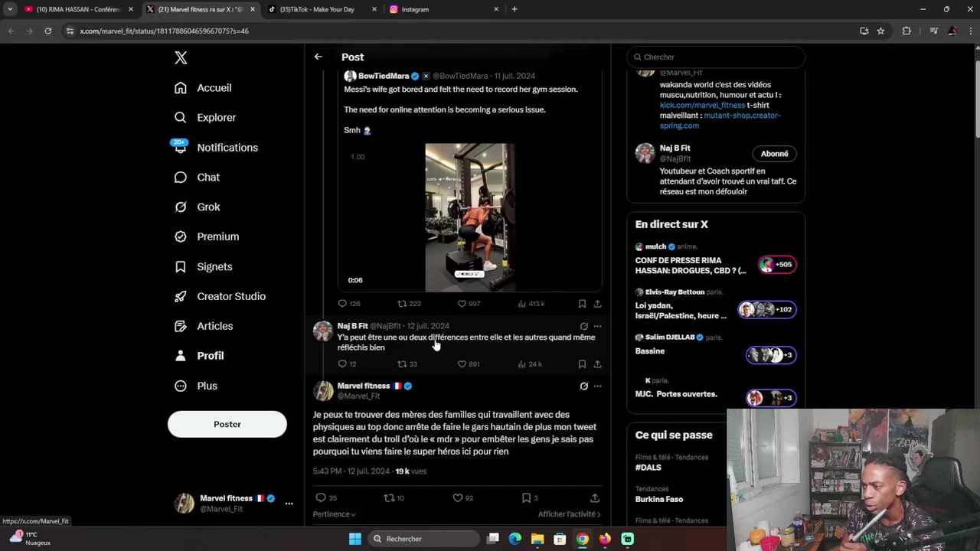Viewport: 980px width, 551px height.
Task: Open Premium in sidebar
Action: click(x=206, y=237)
